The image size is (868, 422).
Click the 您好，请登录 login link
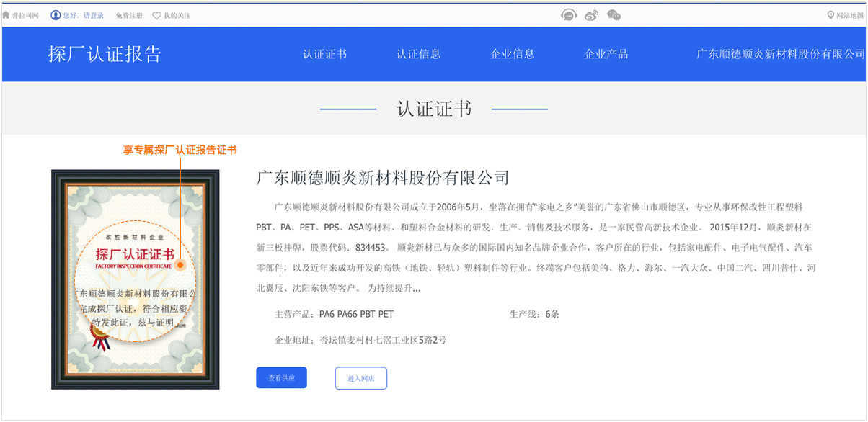tap(84, 15)
